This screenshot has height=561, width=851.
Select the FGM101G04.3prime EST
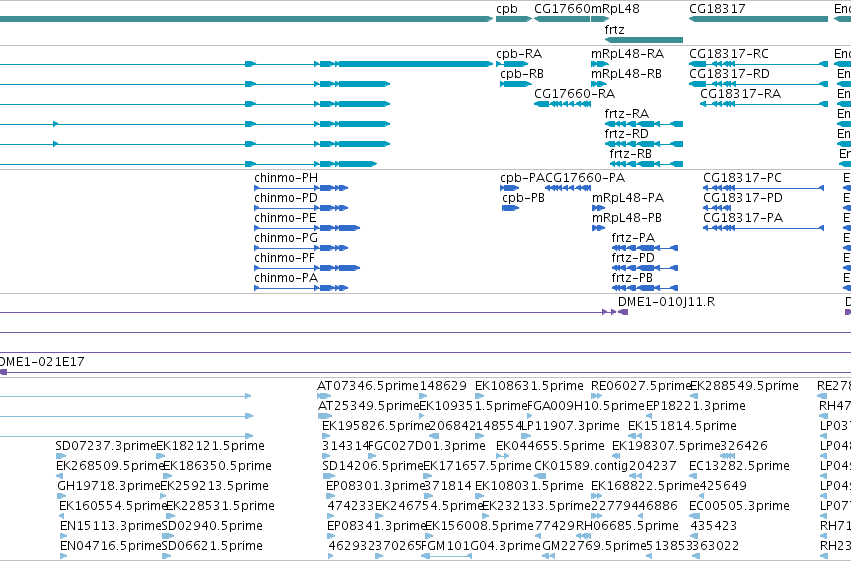(446, 556)
